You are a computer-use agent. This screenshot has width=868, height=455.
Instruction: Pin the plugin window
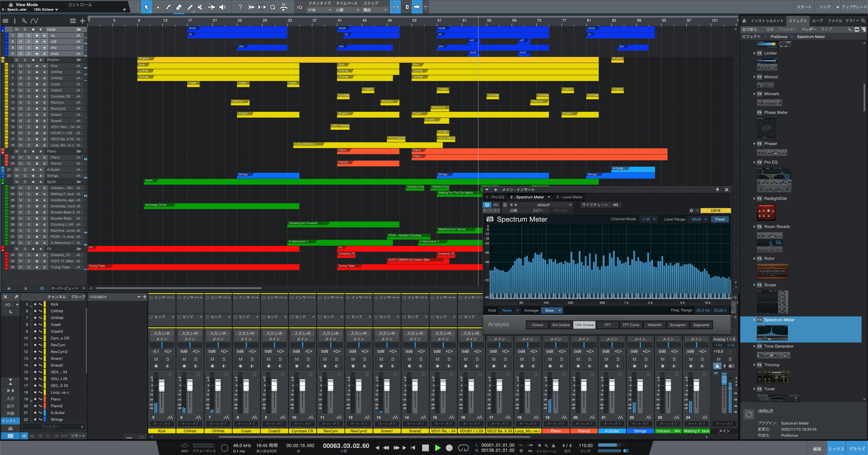(717, 190)
